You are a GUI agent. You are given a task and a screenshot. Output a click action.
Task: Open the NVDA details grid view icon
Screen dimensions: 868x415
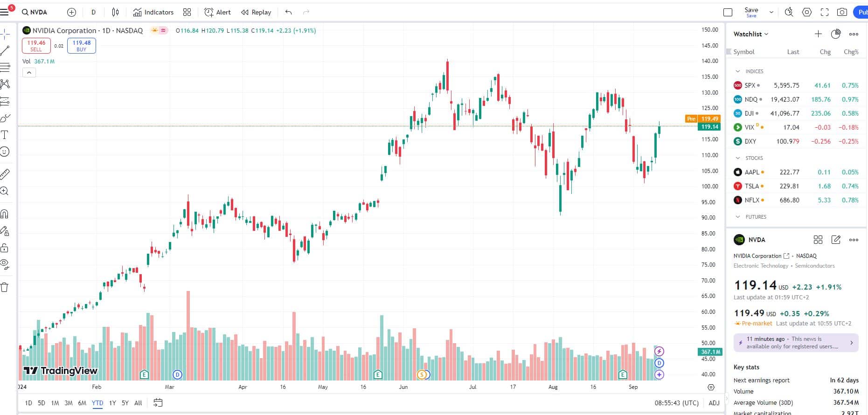818,240
